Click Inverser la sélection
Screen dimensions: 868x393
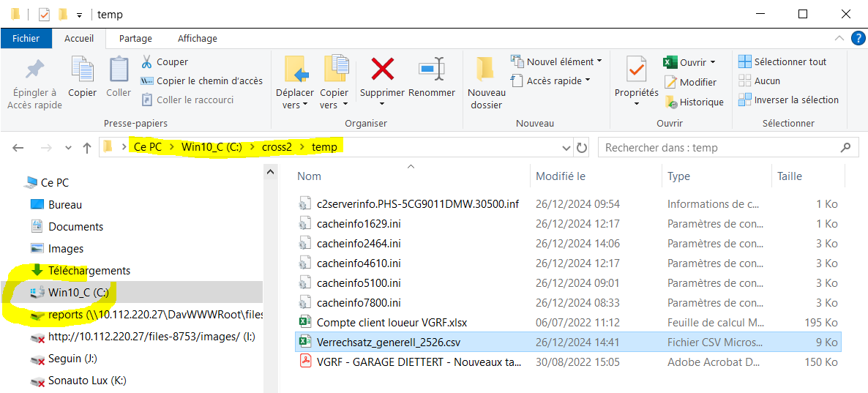tap(788, 100)
